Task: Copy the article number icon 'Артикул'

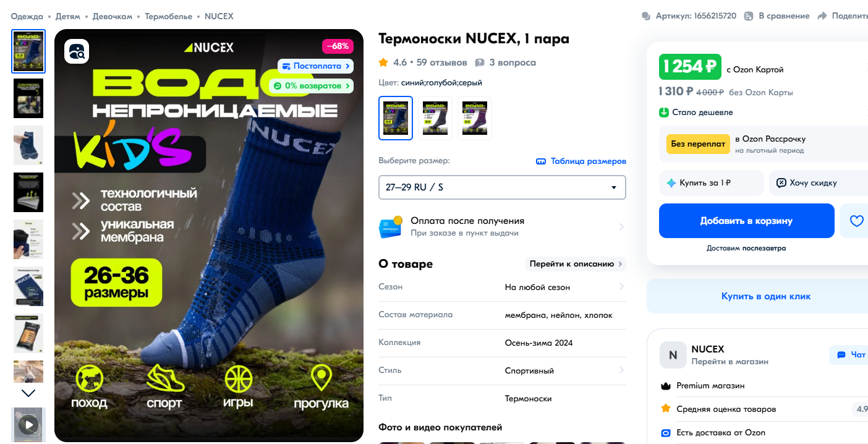Action: click(646, 16)
